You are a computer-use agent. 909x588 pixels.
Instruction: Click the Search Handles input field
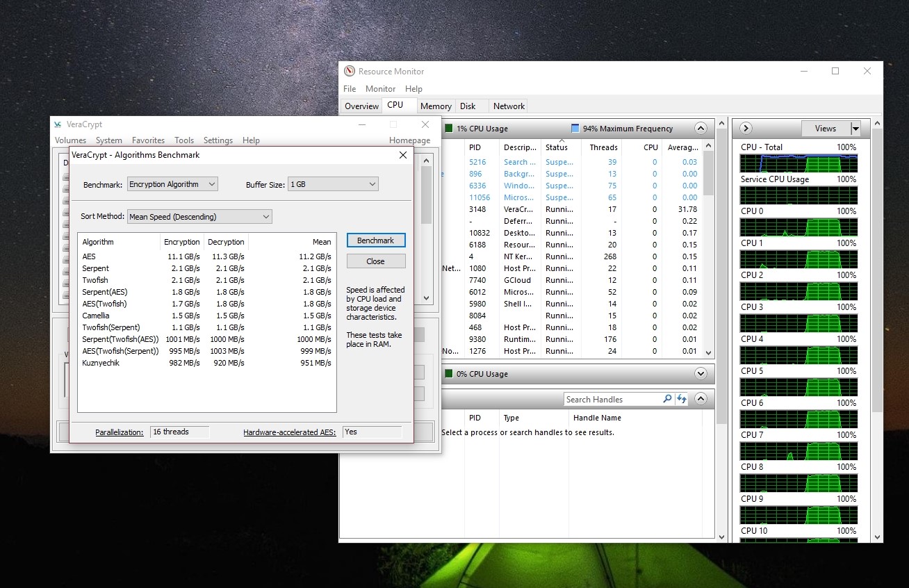click(x=612, y=399)
